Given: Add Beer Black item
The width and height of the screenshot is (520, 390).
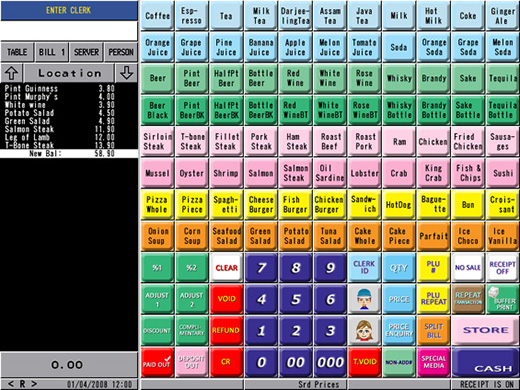Looking at the screenshot, I should tap(157, 110).
